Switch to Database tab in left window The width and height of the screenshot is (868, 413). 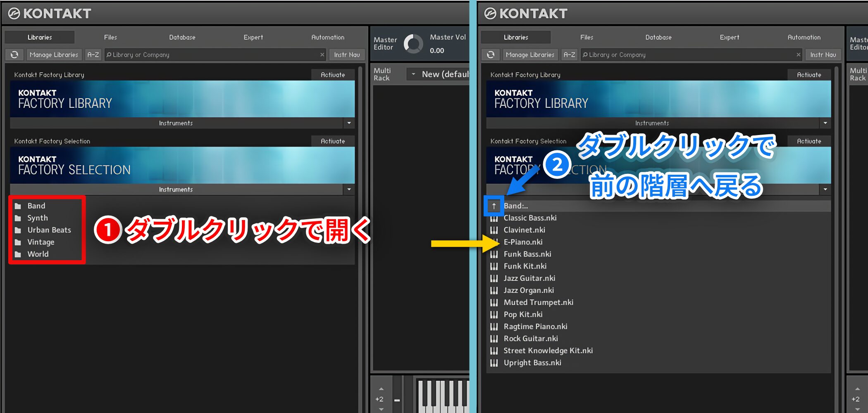[x=182, y=37]
